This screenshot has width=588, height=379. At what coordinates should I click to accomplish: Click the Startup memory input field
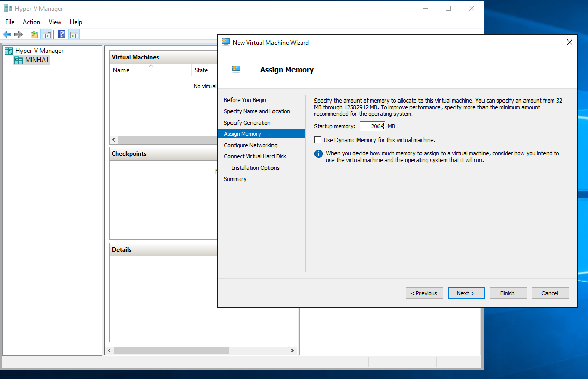pyautogui.click(x=372, y=126)
